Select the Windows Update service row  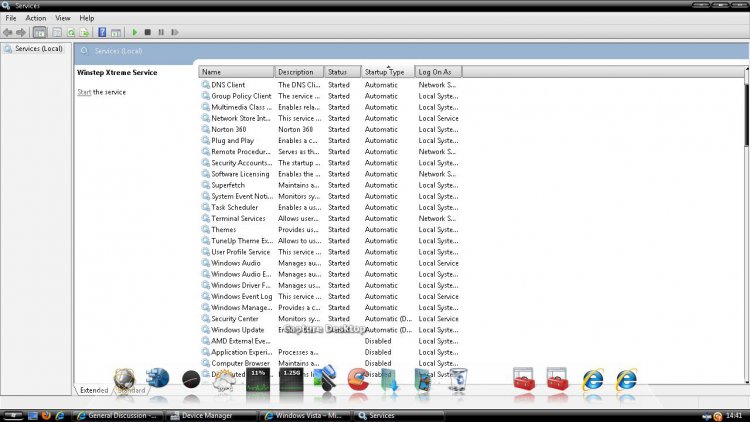pos(330,330)
